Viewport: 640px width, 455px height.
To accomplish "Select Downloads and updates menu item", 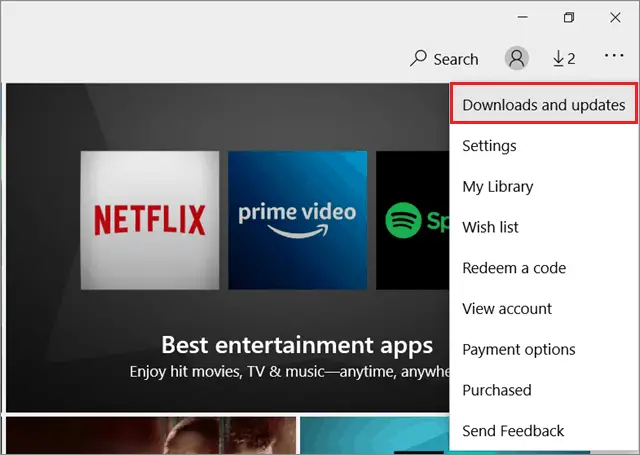I will pos(544,103).
